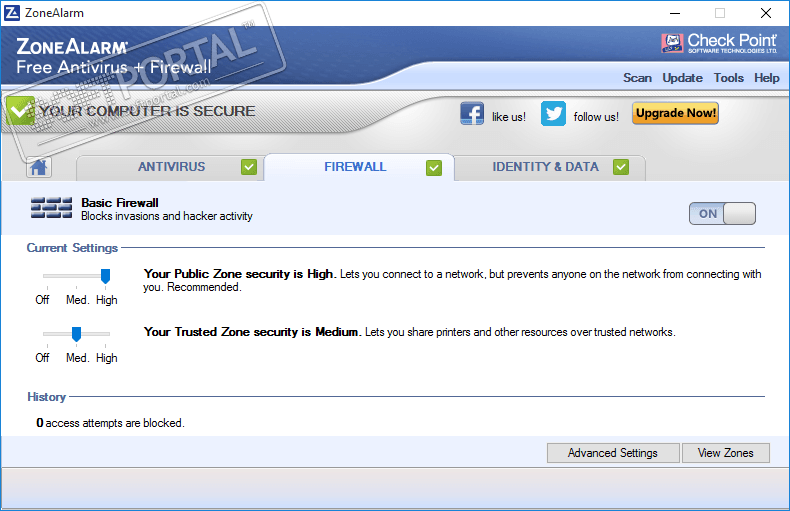790x511 pixels.
Task: Toggle the Basic Firewall ON switch
Action: point(722,214)
